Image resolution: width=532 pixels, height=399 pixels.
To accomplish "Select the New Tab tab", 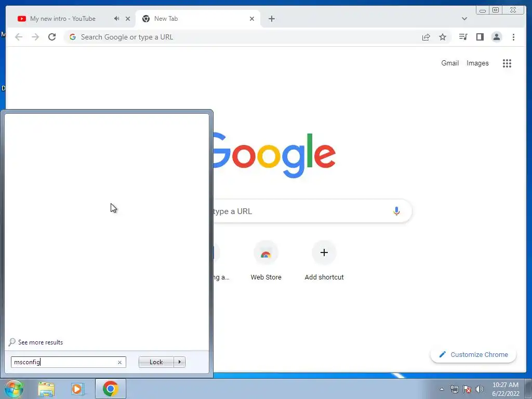I will click(x=198, y=19).
